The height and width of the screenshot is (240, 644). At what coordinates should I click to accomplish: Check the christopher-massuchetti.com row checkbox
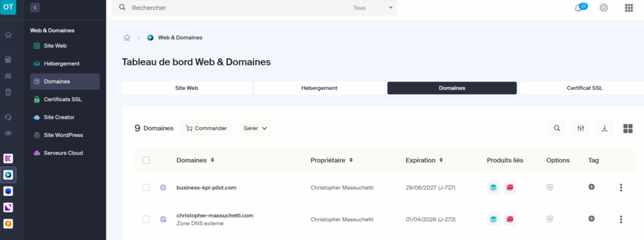(146, 219)
